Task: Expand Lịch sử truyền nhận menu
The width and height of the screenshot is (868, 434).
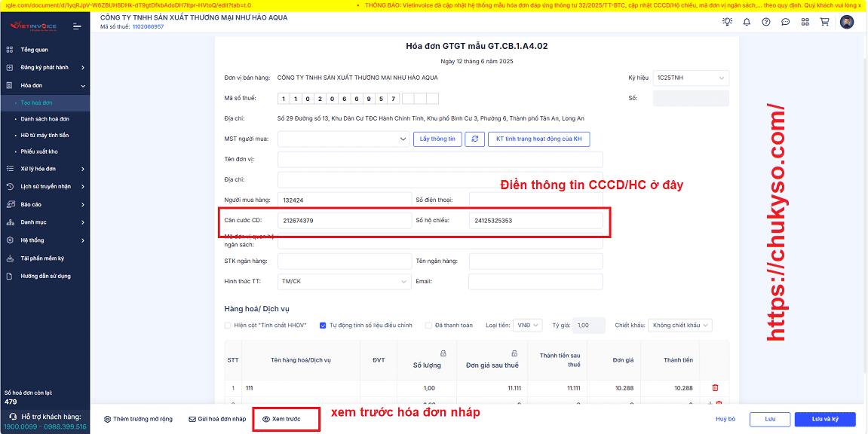Action: pyautogui.click(x=44, y=186)
